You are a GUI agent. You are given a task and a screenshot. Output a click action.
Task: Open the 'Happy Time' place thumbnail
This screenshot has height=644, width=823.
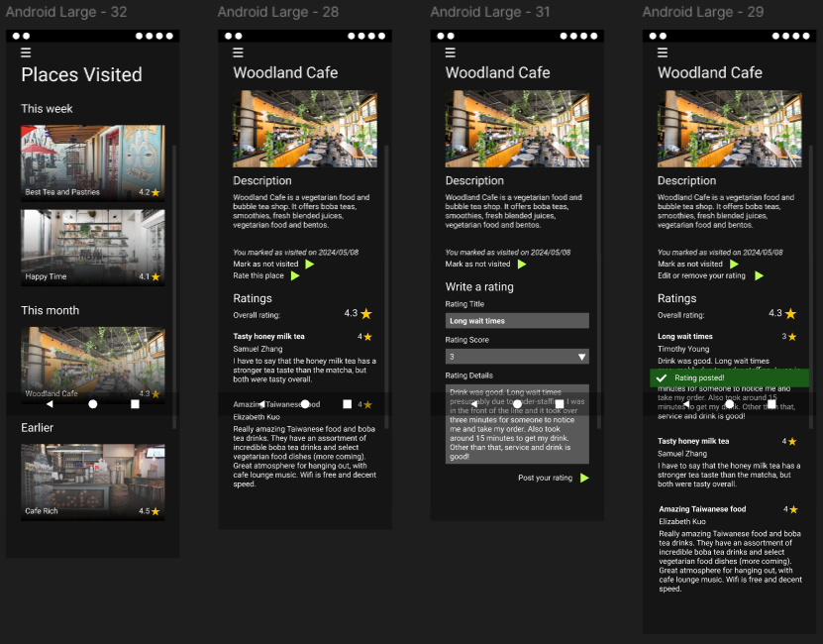coord(93,247)
